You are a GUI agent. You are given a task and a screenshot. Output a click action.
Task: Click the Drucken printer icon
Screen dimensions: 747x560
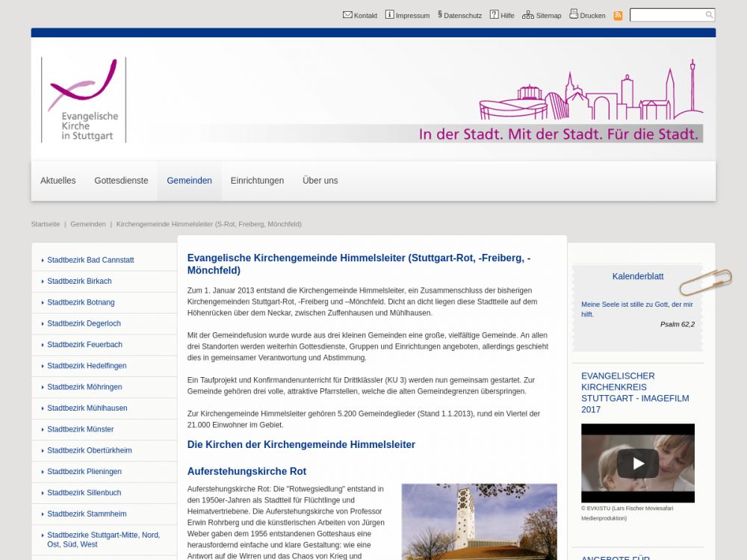[x=574, y=14]
